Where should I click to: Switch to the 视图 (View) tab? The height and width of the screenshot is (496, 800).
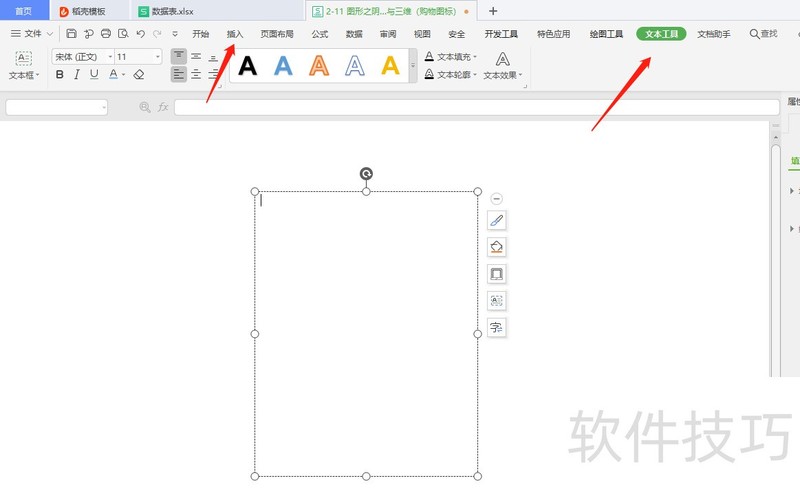[422, 34]
